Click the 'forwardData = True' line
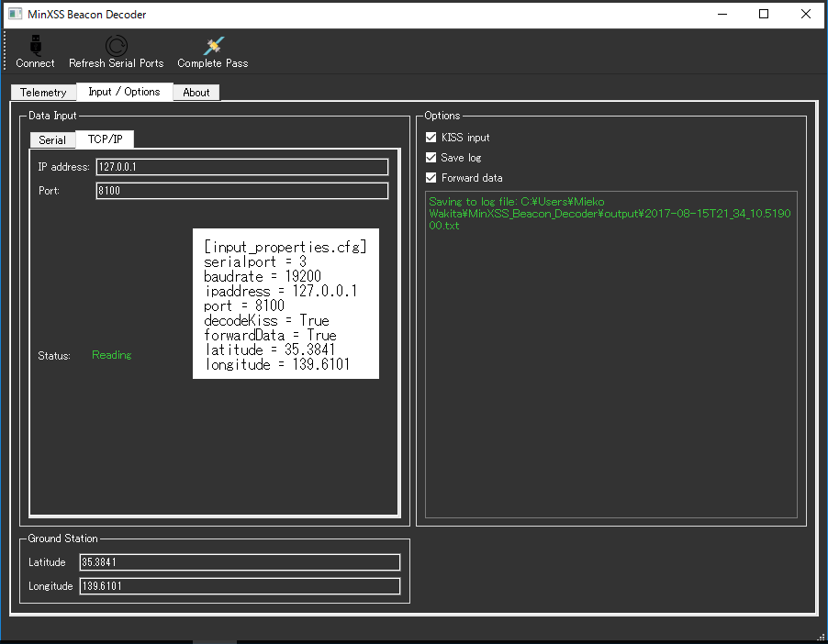This screenshot has width=828, height=644. (271, 335)
